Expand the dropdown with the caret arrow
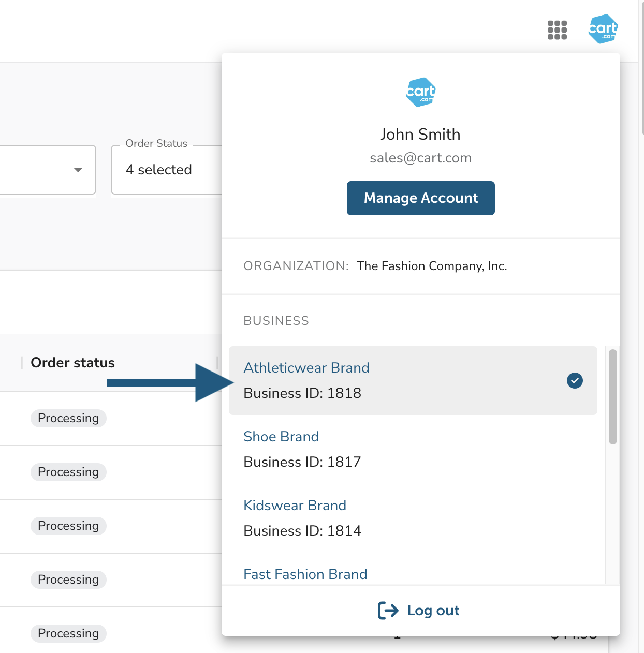This screenshot has width=644, height=653. click(78, 170)
